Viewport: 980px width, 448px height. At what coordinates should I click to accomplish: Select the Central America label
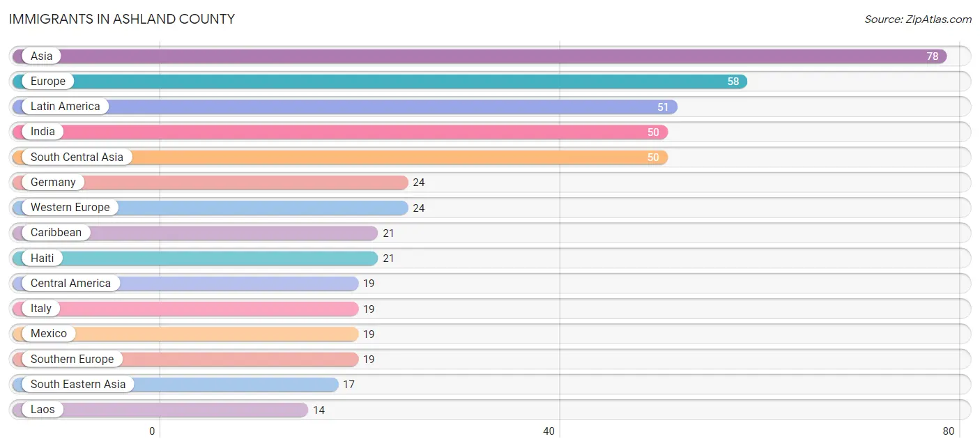click(70, 283)
